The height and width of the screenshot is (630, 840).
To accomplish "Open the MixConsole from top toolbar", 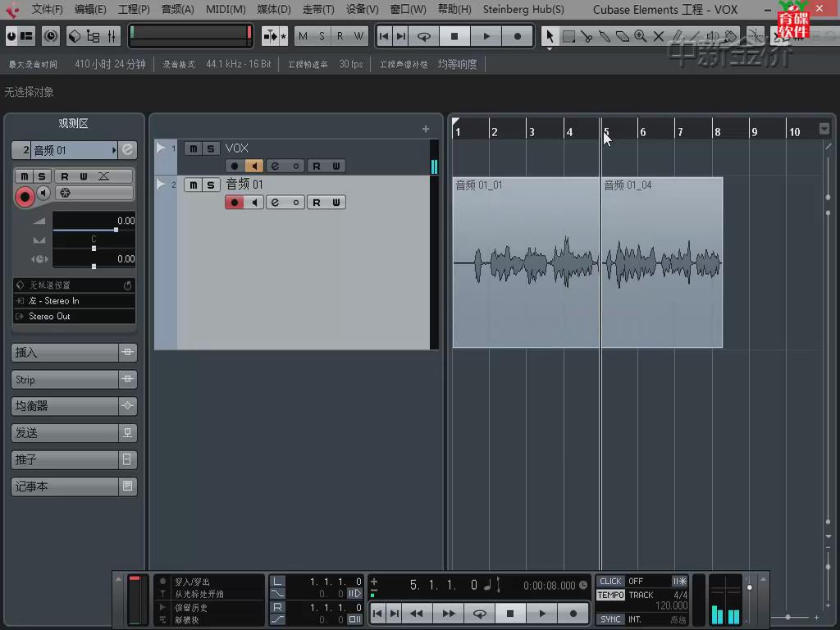I will [112, 36].
